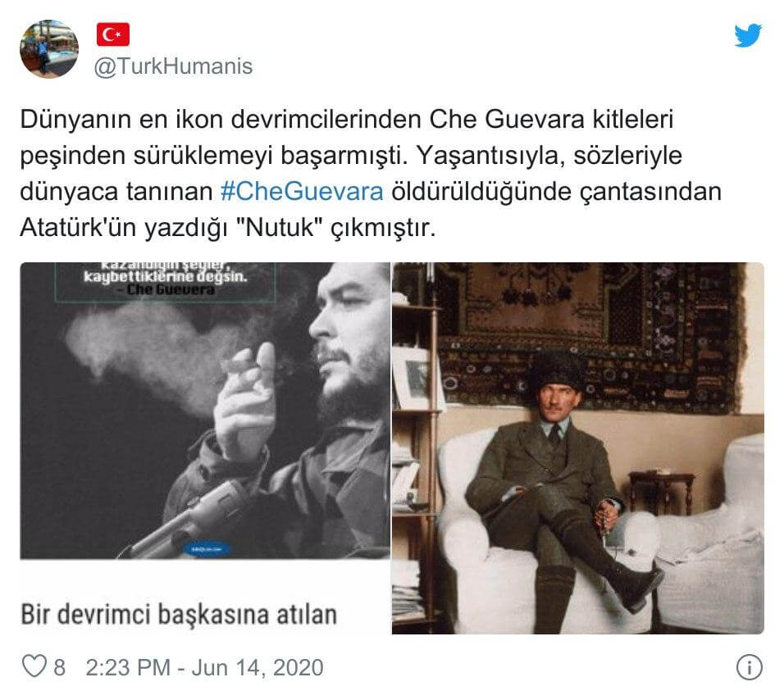Open the colorized armchair photo

click(577, 448)
